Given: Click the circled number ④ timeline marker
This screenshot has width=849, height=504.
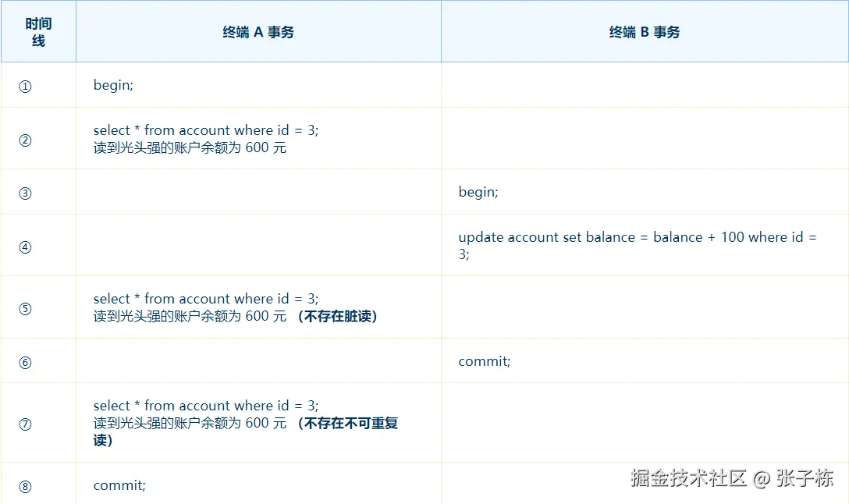Looking at the screenshot, I should click(26, 247).
